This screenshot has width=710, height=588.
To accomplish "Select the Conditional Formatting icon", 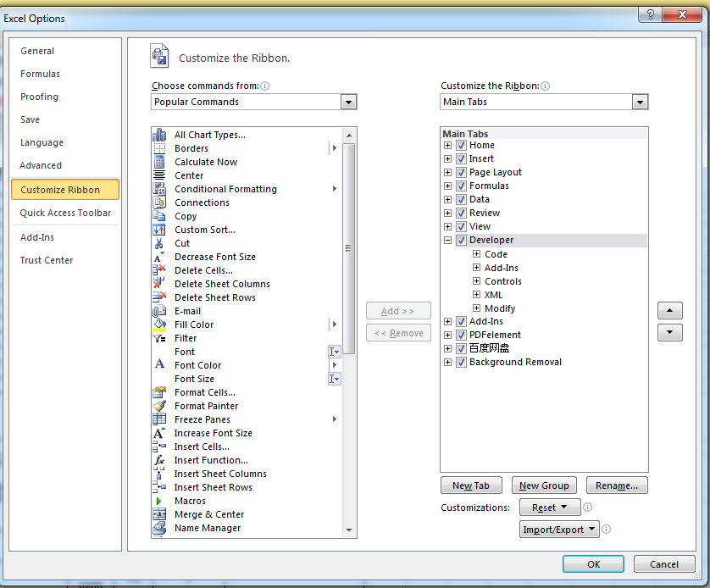I will pyautogui.click(x=159, y=189).
